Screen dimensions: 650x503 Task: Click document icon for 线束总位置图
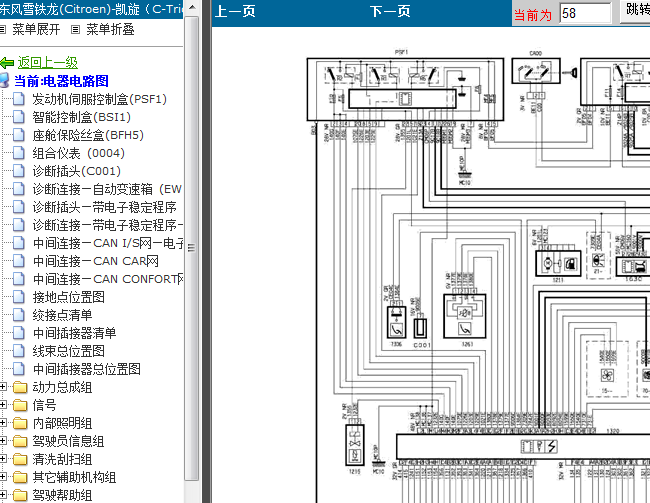click(18, 351)
